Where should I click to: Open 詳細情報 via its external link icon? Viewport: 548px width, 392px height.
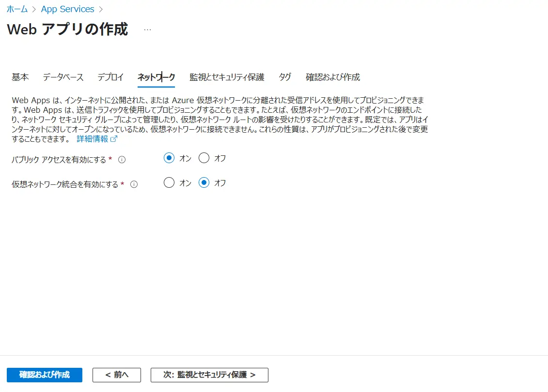pyautogui.click(x=113, y=138)
